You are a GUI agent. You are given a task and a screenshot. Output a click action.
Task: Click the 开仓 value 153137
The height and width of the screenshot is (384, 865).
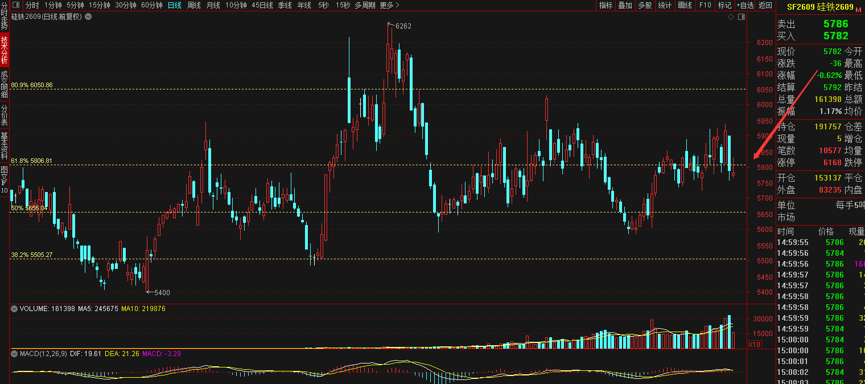[x=827, y=178]
